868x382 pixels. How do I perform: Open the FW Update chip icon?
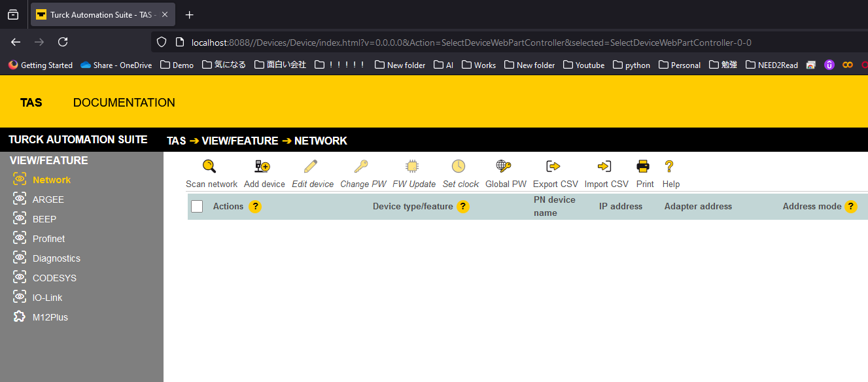412,166
